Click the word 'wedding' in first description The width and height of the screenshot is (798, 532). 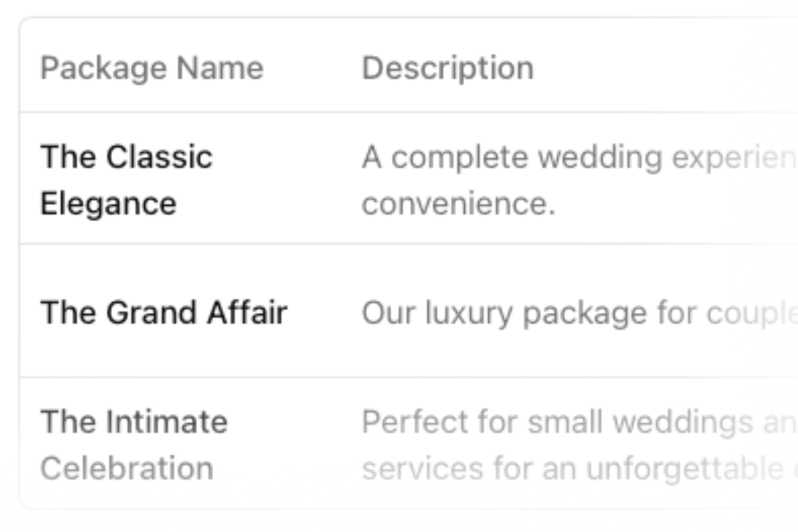(600, 157)
